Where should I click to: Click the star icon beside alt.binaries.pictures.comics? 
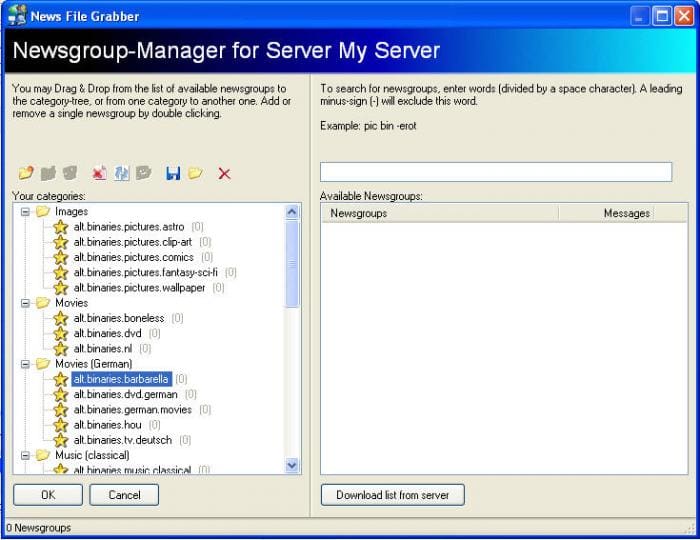[x=60, y=258]
